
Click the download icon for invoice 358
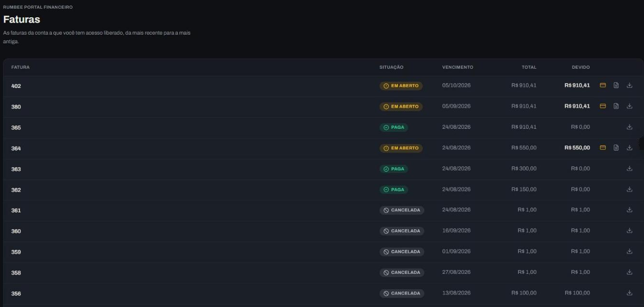(630, 272)
